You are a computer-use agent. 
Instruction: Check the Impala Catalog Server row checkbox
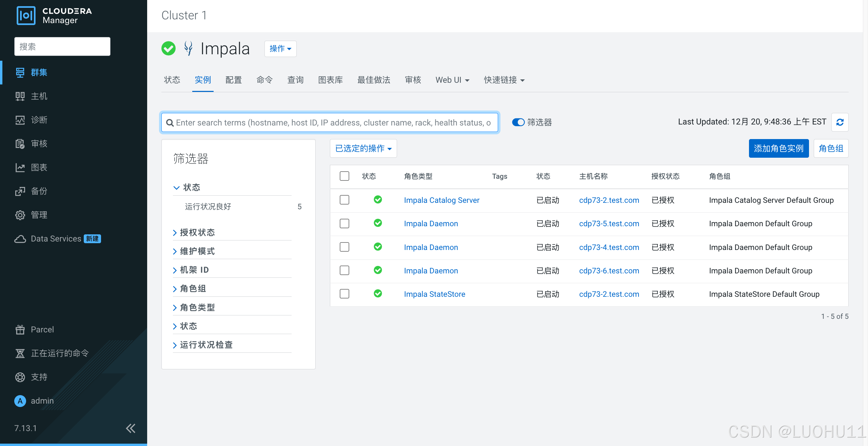(344, 200)
